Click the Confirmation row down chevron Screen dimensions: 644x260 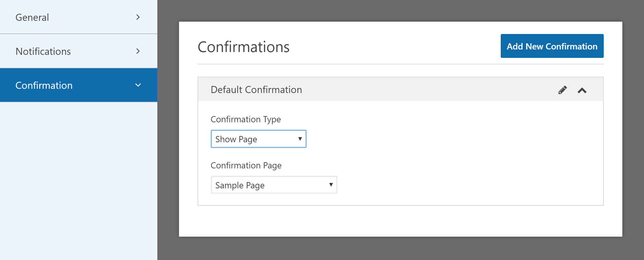click(x=138, y=85)
